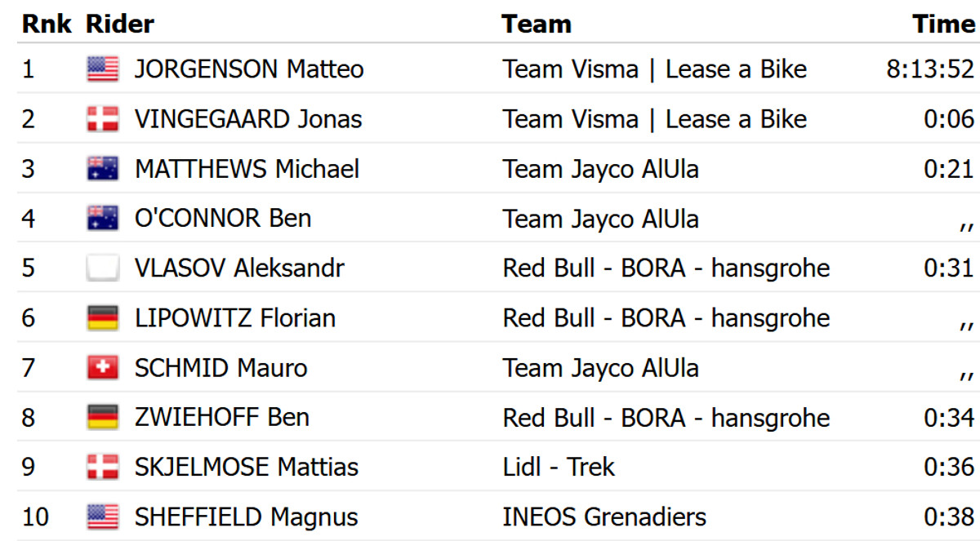
Task: Open the Lidl - Trek team page
Action: point(559,468)
